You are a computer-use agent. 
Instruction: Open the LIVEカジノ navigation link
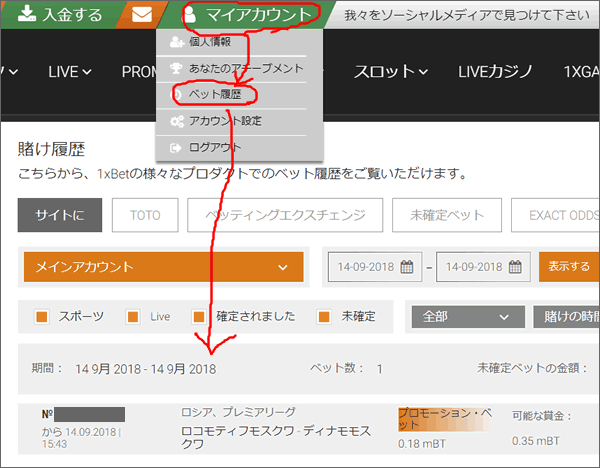point(495,72)
